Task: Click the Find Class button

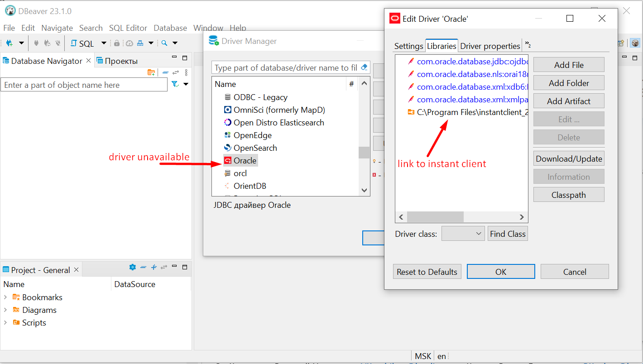Action: pos(507,233)
